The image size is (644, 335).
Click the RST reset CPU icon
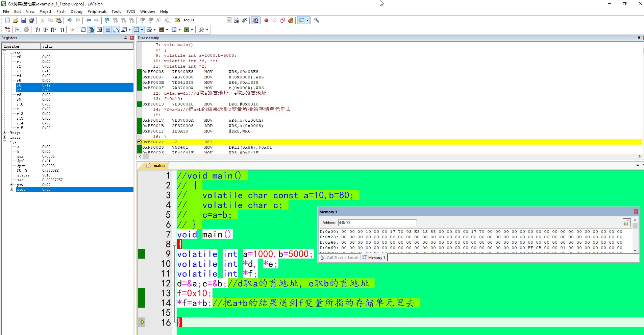tap(7, 30)
